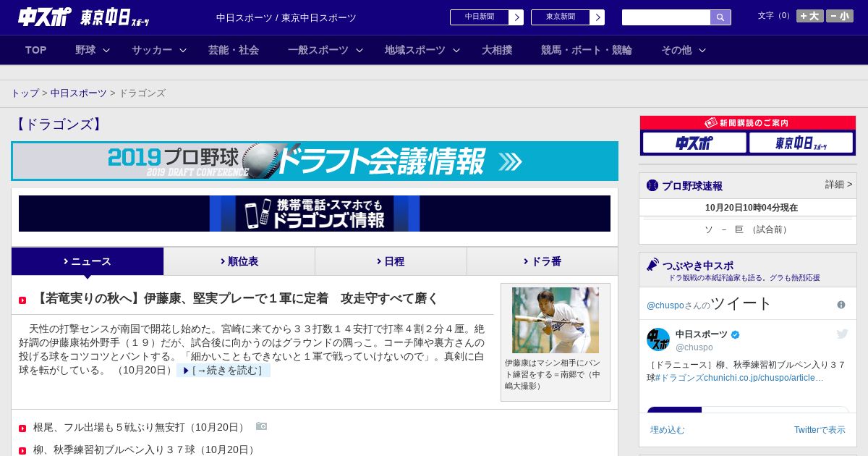868x456 pixels.
Task: Decrease text size with －小 button
Action: tap(840, 16)
